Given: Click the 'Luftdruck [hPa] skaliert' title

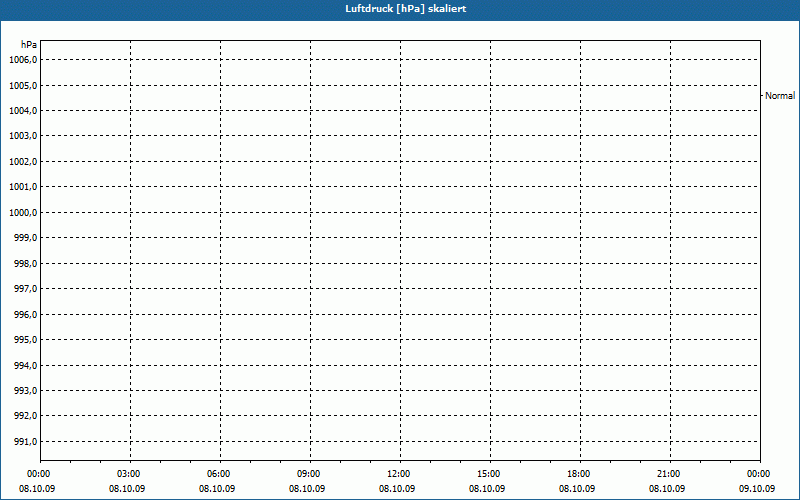Looking at the screenshot, I should (x=406, y=9).
